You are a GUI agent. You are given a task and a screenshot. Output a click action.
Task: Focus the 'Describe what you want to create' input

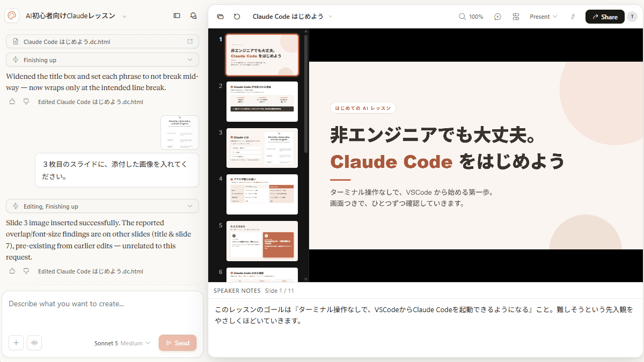[x=103, y=304]
